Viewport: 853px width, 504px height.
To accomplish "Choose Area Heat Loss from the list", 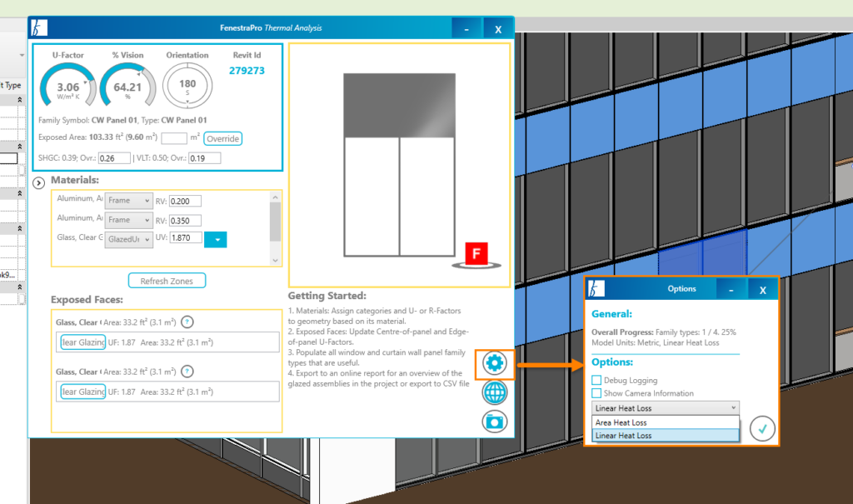I will click(666, 422).
